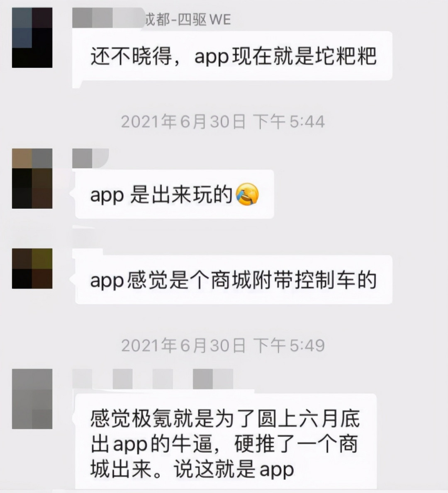Screen dimensions: 448x493
Task: Tap the laughing-crying emoji in the message
Action: (247, 194)
